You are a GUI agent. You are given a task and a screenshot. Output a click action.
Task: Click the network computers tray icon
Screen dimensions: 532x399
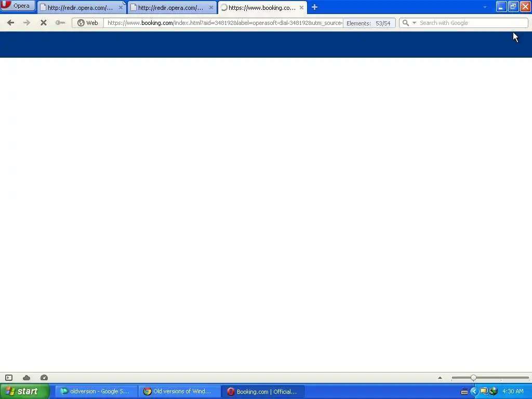click(484, 392)
